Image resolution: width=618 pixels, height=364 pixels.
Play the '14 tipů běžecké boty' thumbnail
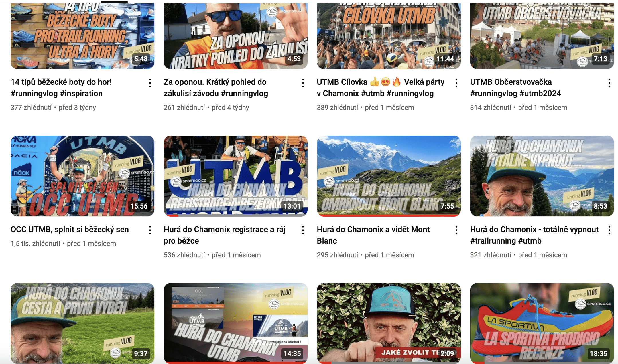[82, 36]
